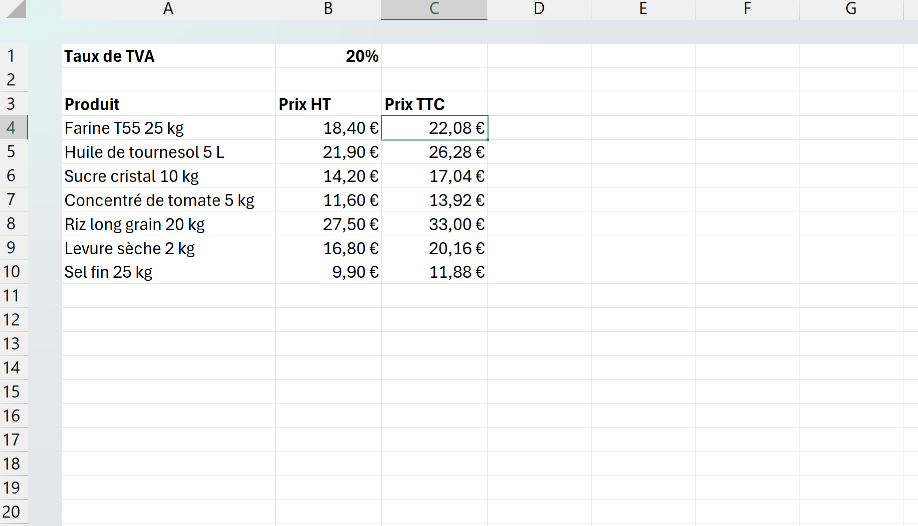Select row 3 header
Image resolution: width=918 pixels, height=526 pixels.
click(x=14, y=104)
